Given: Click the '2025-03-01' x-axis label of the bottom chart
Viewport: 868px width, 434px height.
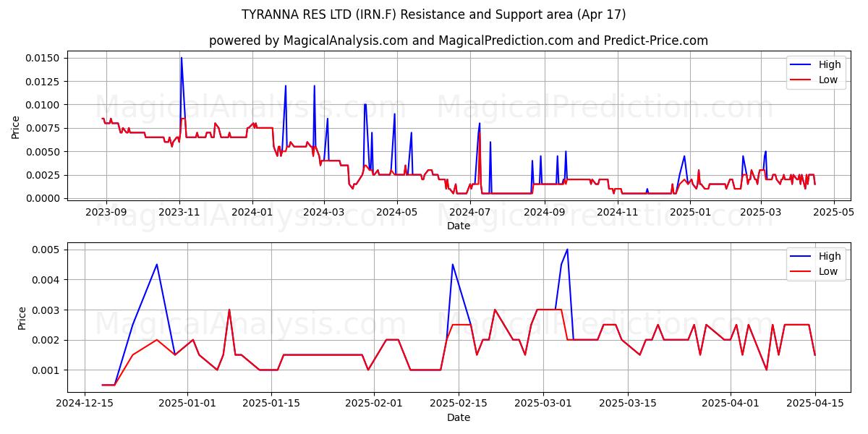Looking at the screenshot, I should (542, 404).
